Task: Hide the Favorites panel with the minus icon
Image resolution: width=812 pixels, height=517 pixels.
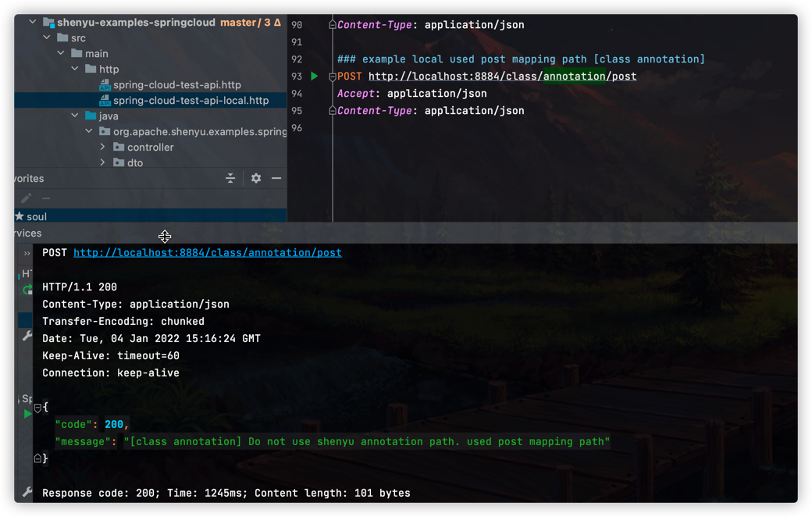Action: (276, 179)
